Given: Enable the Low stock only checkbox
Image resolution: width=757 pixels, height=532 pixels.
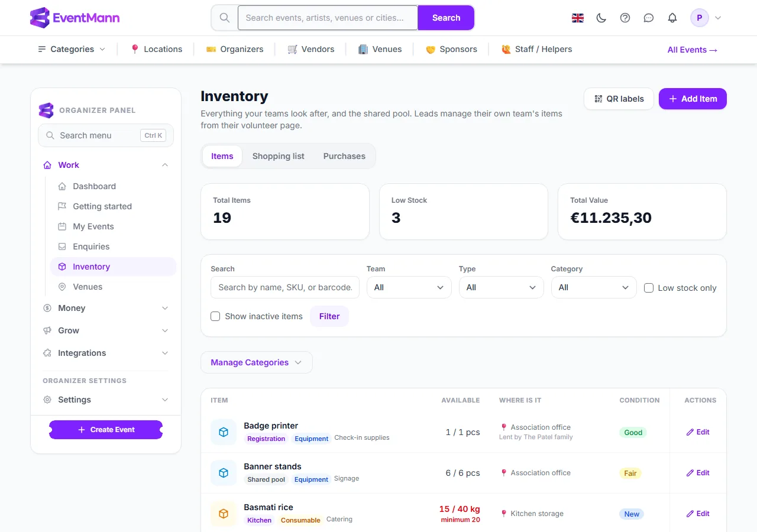Looking at the screenshot, I should click(649, 288).
